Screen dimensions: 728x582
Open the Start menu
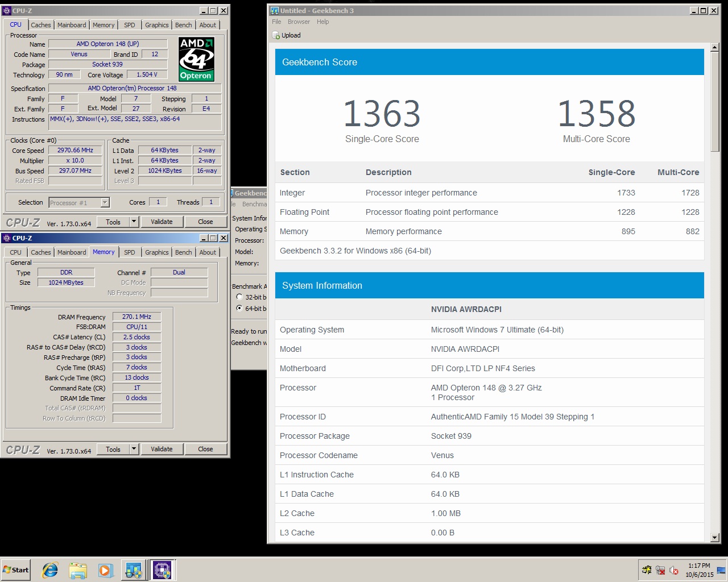pyautogui.click(x=15, y=570)
